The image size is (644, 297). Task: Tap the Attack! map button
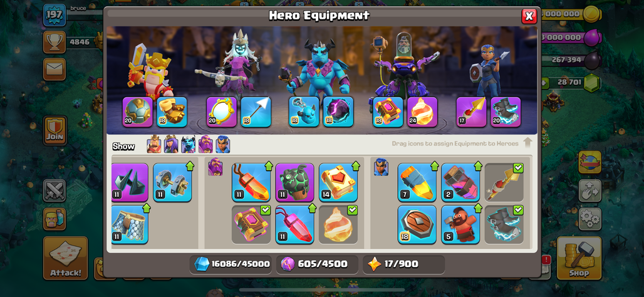pos(66,258)
